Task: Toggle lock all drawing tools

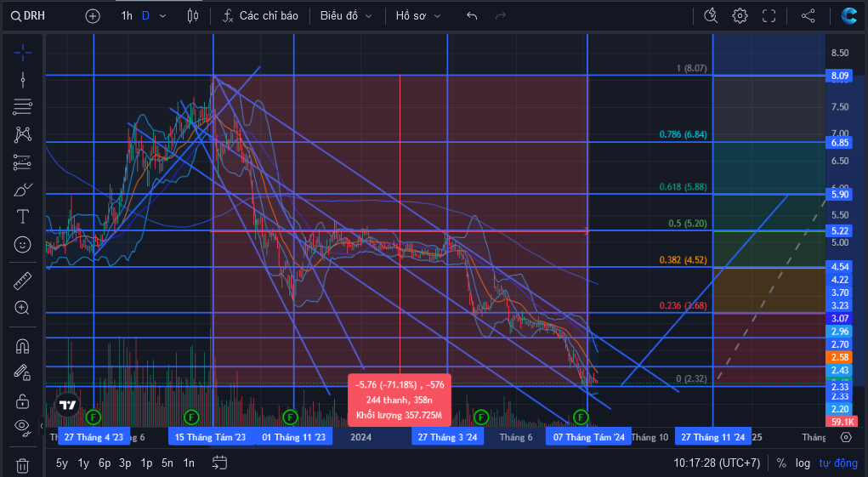Action: pyautogui.click(x=23, y=400)
